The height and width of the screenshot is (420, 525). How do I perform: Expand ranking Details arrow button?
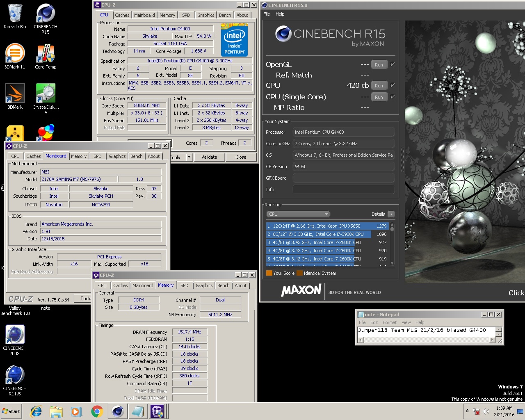click(391, 214)
